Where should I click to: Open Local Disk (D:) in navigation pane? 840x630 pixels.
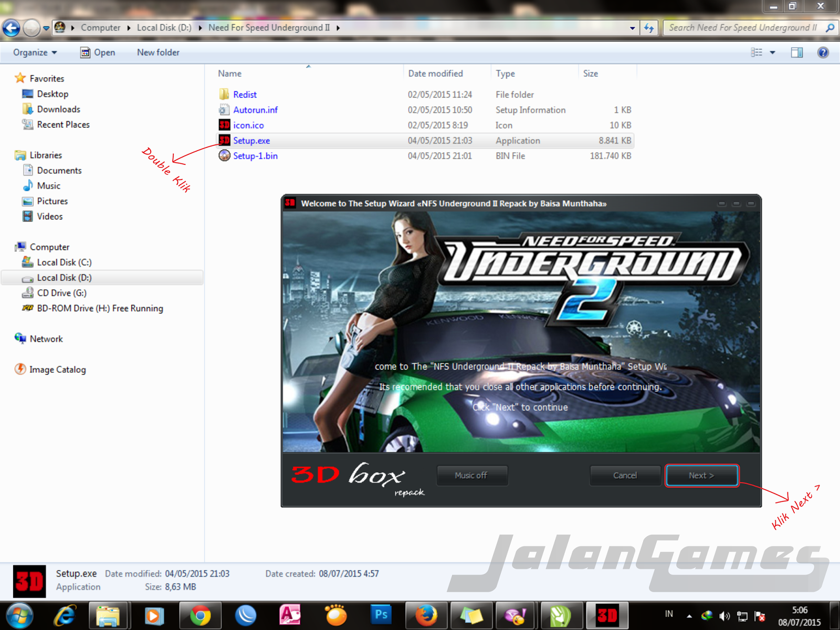tap(102, 278)
